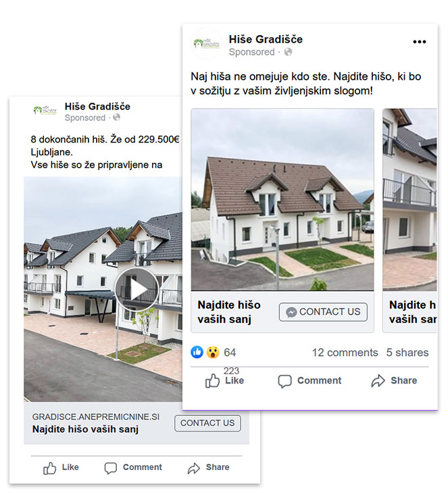Play the video of the houses
This screenshot has width=448, height=493.
(x=136, y=290)
